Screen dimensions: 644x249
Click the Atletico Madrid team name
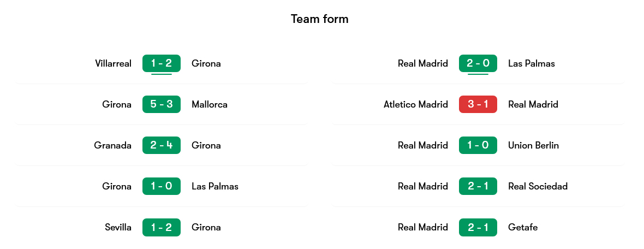tap(416, 104)
